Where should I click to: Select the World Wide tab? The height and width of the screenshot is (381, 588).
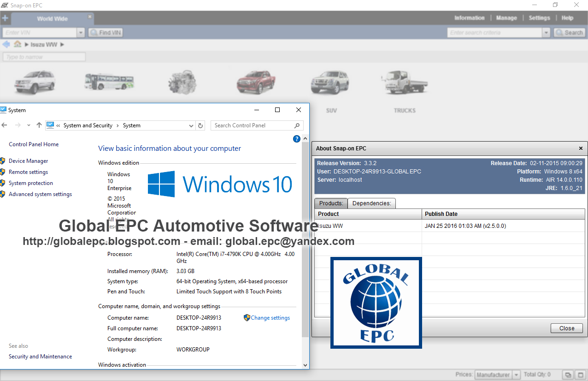click(52, 19)
